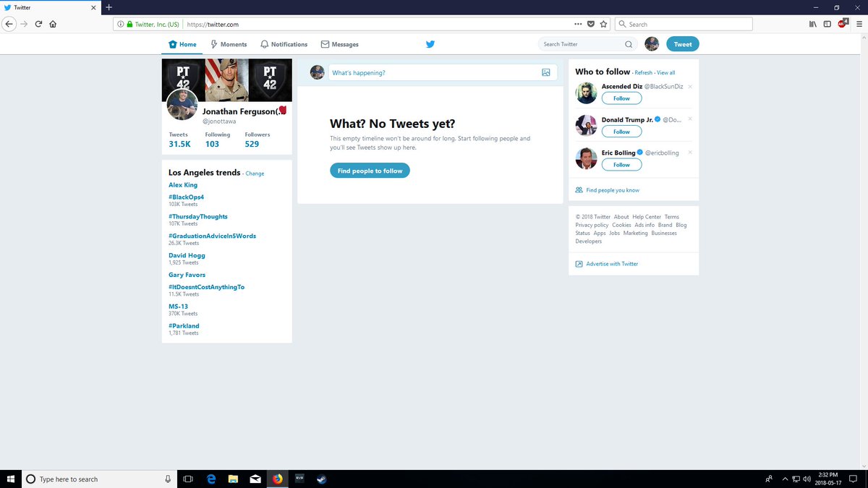Screen dimensions: 868x488
Task: Open the MS-13 trend
Action: coord(178,307)
